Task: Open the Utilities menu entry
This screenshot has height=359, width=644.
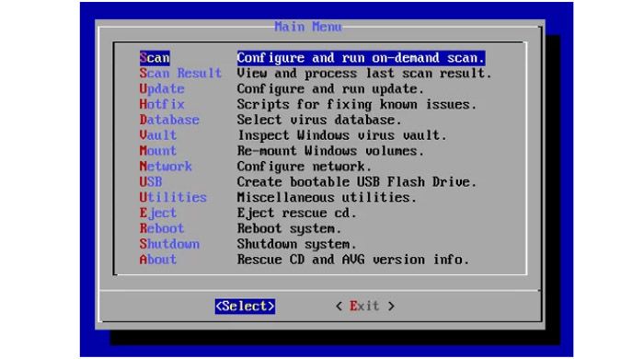Action: 173,197
